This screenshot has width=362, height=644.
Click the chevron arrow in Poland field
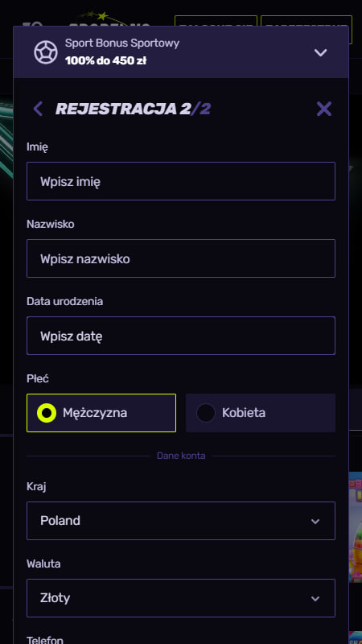(315, 521)
